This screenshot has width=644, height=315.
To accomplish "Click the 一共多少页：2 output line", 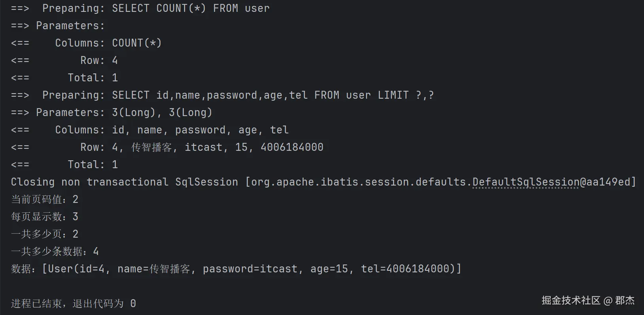I will pos(45,234).
